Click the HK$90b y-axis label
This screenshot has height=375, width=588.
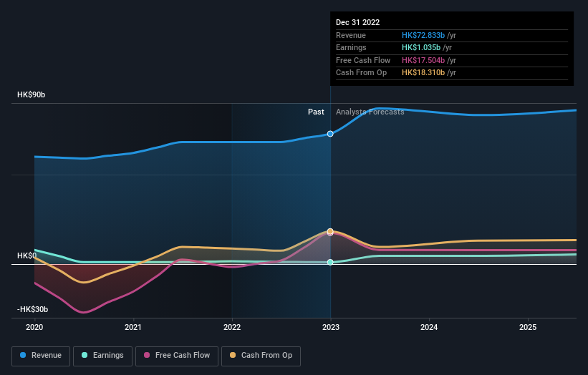pos(31,94)
